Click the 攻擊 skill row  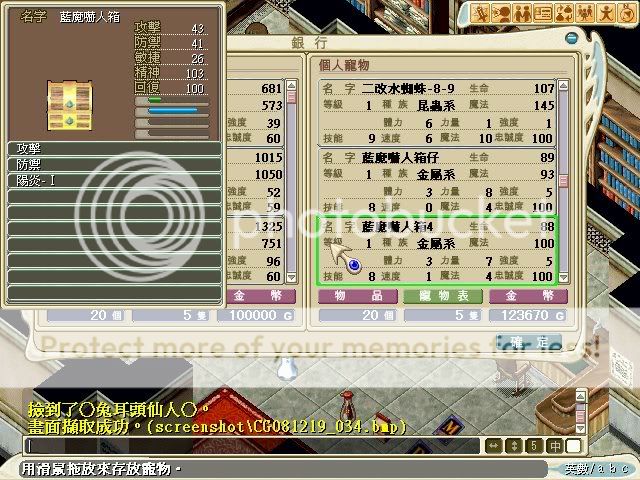(112, 148)
